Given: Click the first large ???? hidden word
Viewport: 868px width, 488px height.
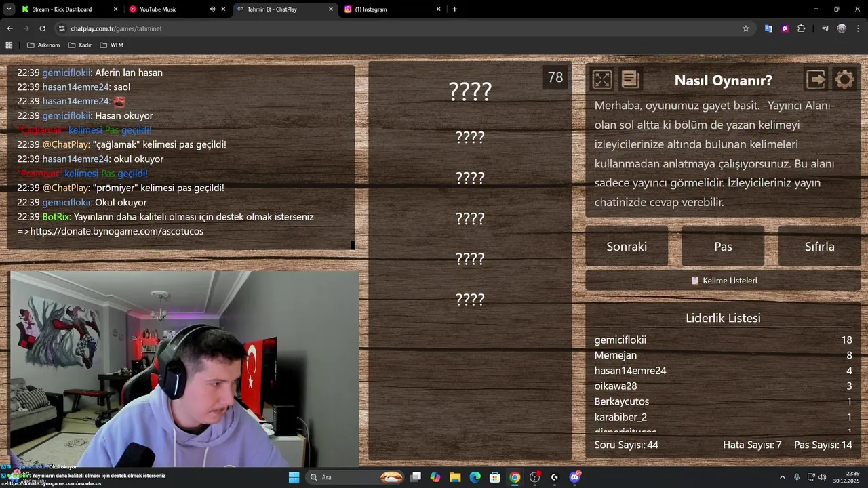Looking at the screenshot, I should pyautogui.click(x=470, y=91).
